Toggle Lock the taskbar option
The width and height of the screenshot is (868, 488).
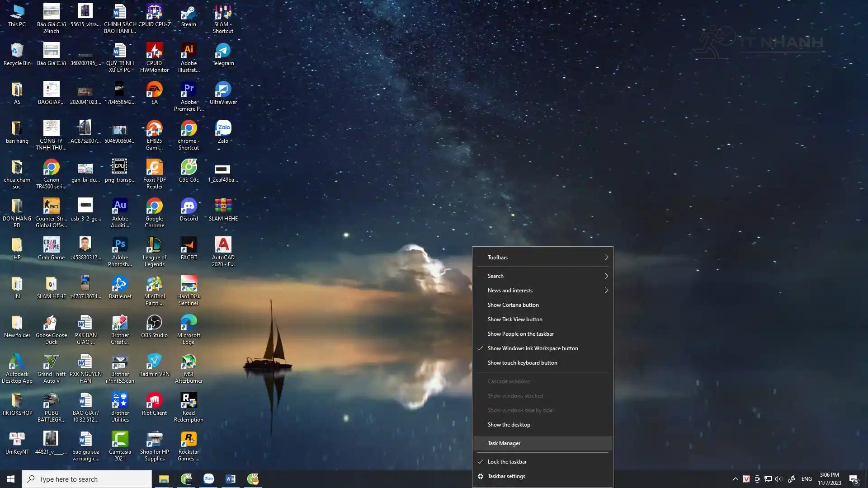point(507,462)
